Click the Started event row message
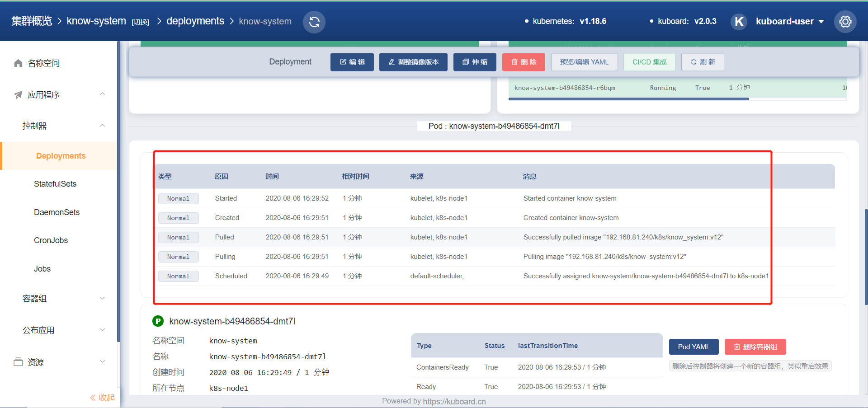This screenshot has width=868, height=408. [x=570, y=198]
